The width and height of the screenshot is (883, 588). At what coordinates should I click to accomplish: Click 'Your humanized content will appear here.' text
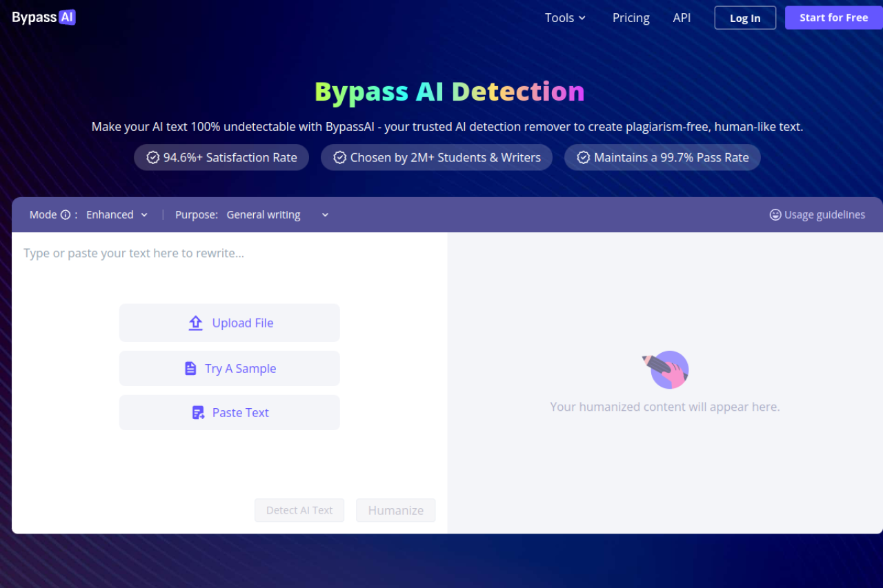point(665,407)
